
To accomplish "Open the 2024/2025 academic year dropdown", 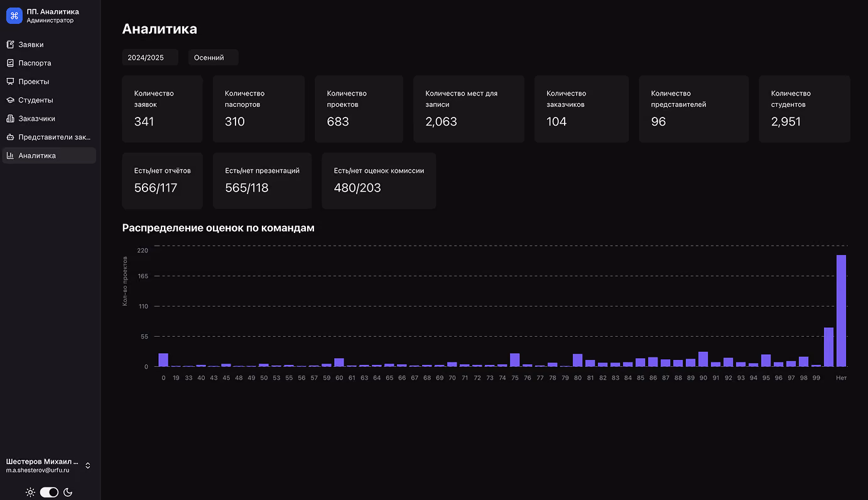I will coord(150,57).
